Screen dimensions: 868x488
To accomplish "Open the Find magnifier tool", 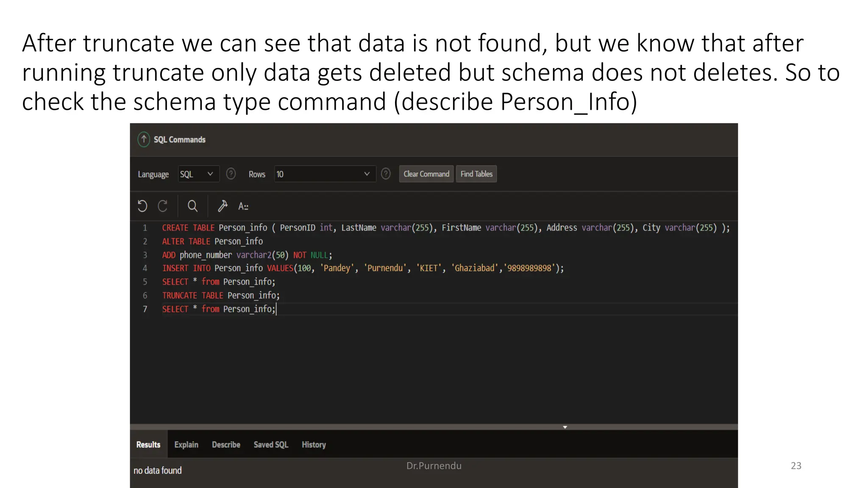I will (x=192, y=206).
